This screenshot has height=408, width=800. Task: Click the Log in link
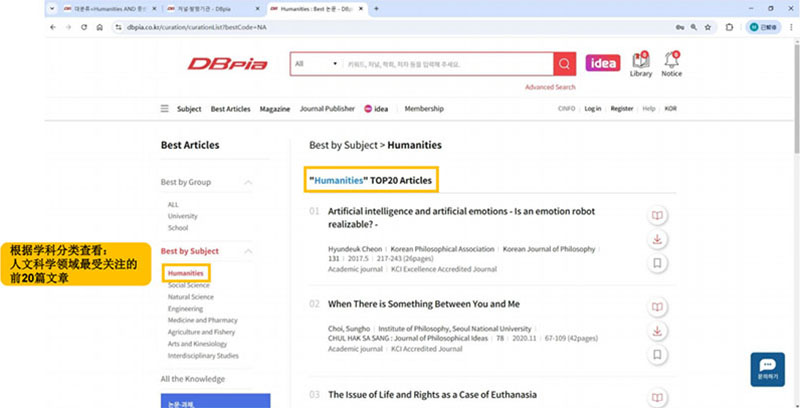point(593,109)
